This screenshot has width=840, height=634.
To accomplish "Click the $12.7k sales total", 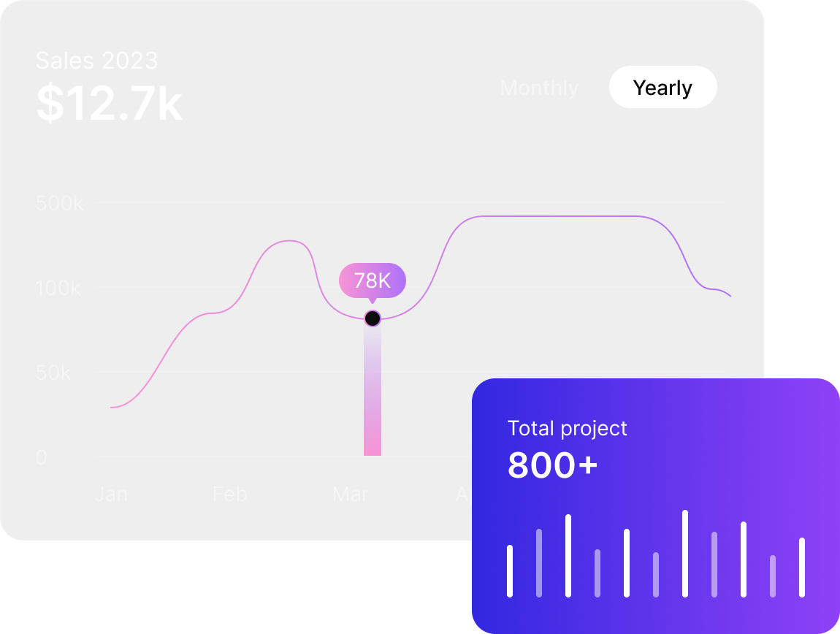I will pos(110,103).
